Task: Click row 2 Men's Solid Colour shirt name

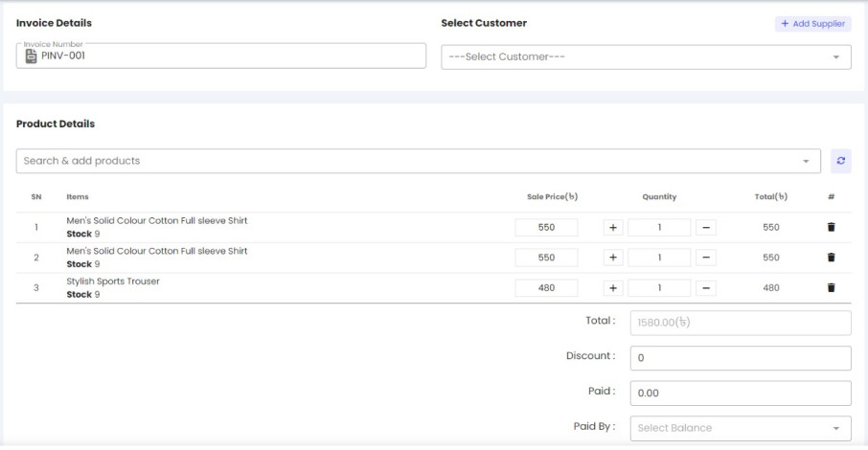Action: coord(157,251)
